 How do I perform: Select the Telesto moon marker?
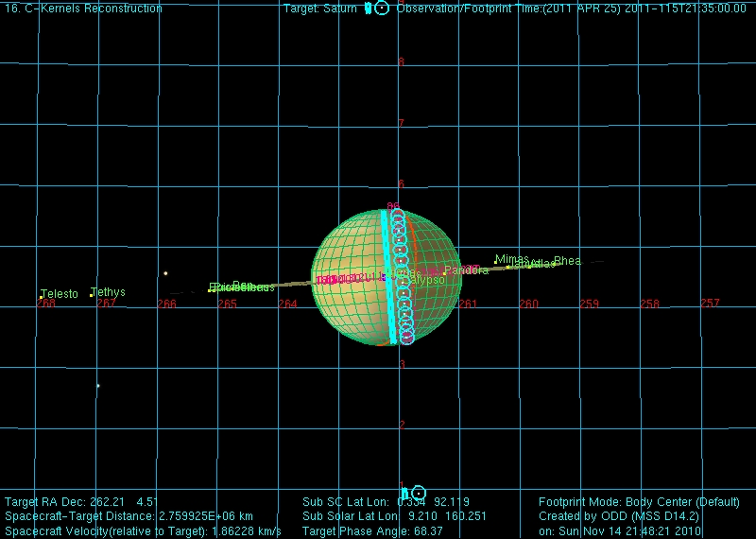[41, 298]
